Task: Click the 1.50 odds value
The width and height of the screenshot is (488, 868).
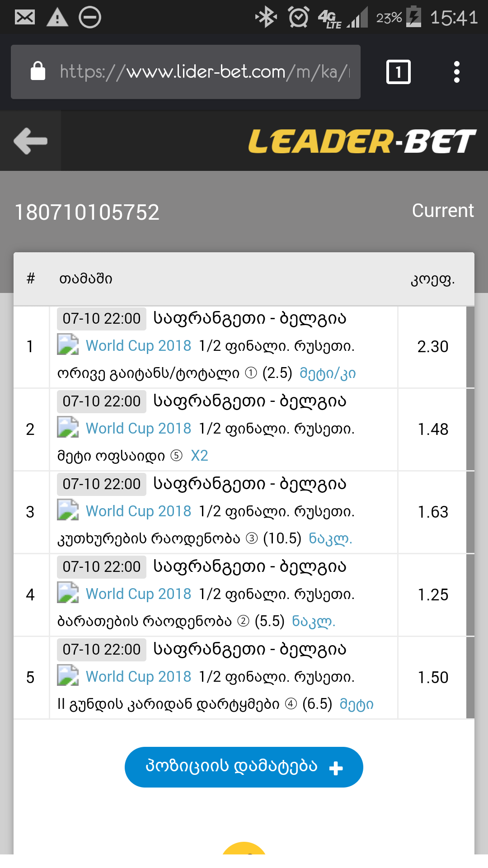Action: [433, 678]
